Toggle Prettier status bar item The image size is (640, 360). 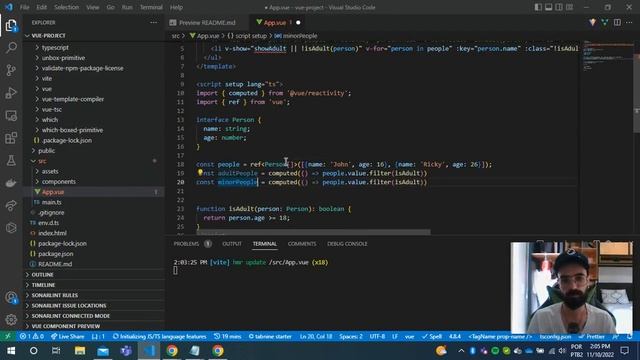coord(591,337)
